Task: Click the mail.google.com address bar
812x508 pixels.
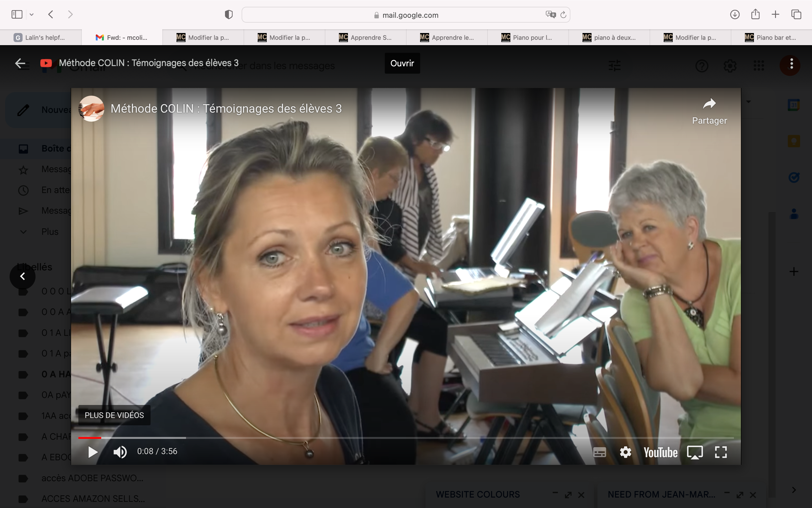Action: [406, 15]
